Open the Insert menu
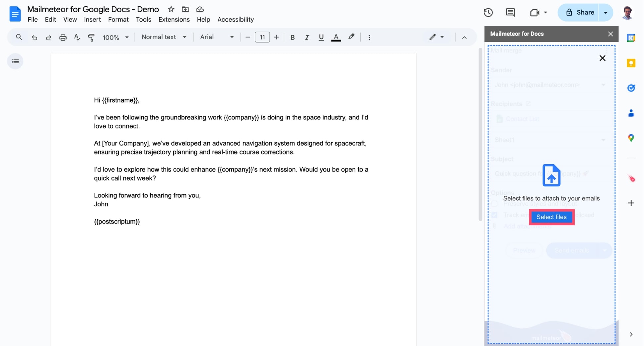Viewport: 644px width, 346px height. pyautogui.click(x=92, y=20)
